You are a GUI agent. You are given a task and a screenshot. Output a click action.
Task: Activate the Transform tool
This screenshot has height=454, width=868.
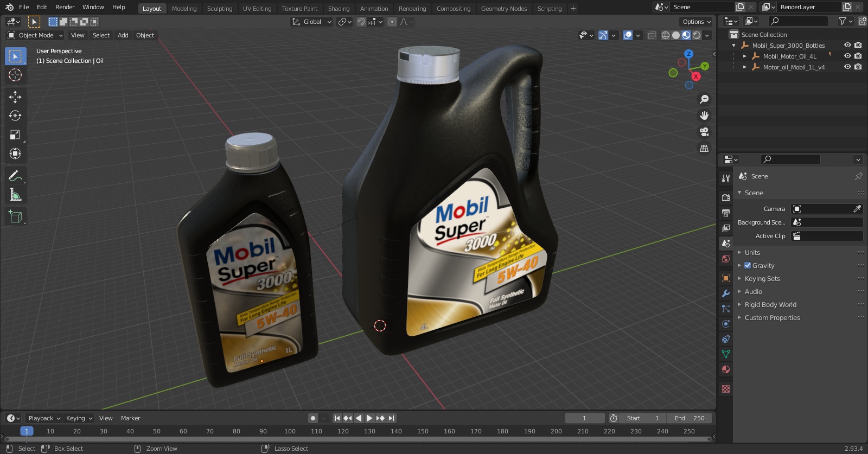pos(15,154)
